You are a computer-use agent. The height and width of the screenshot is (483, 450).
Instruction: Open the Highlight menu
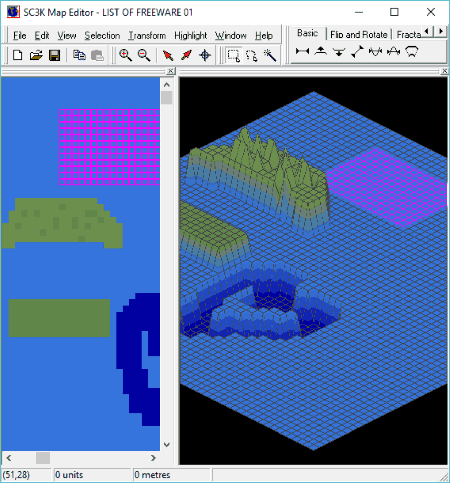tap(191, 35)
